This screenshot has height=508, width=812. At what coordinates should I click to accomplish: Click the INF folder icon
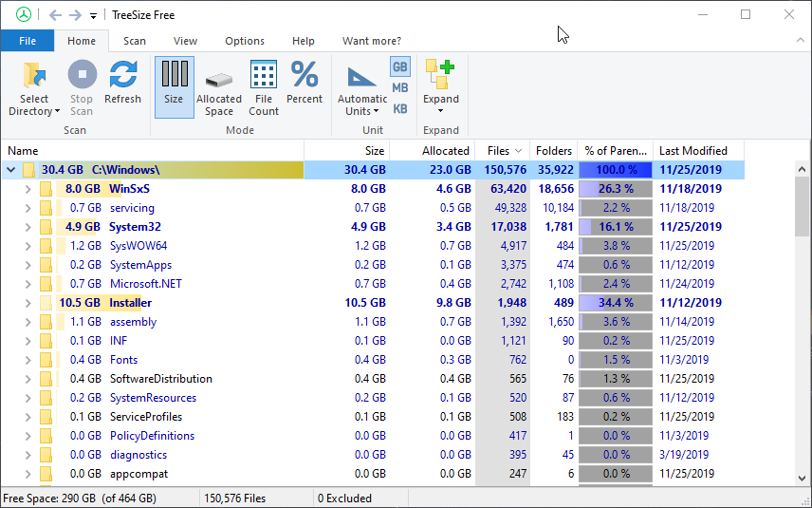46,341
